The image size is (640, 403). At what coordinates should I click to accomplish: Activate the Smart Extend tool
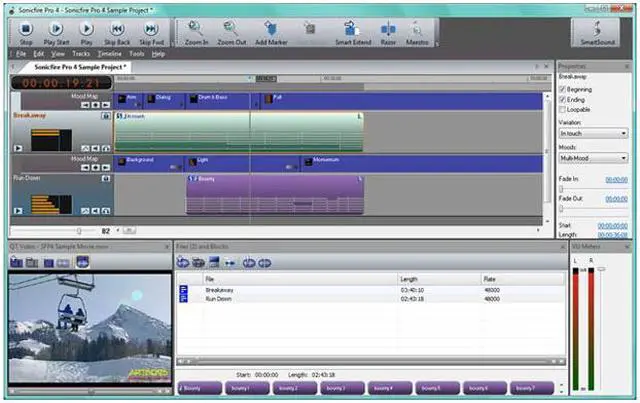(x=351, y=29)
